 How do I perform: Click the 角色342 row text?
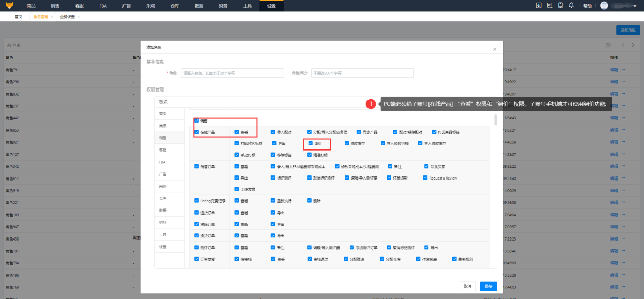(12, 166)
